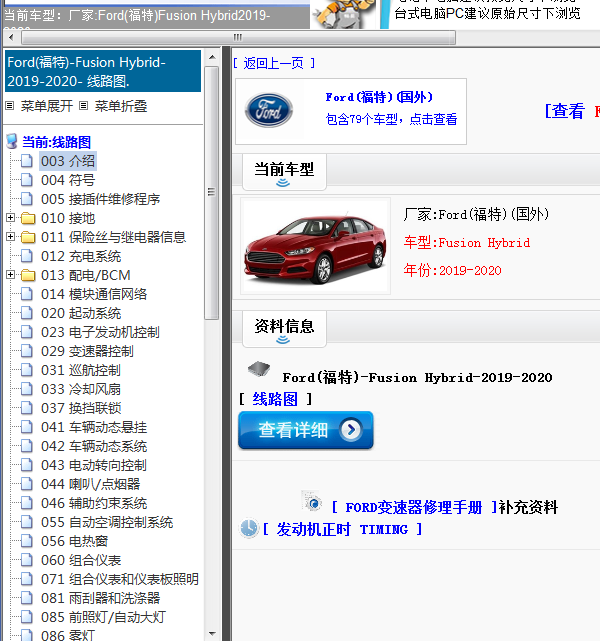Click the blue 查看详细 button
This screenshot has width=600, height=641.
tap(306, 430)
